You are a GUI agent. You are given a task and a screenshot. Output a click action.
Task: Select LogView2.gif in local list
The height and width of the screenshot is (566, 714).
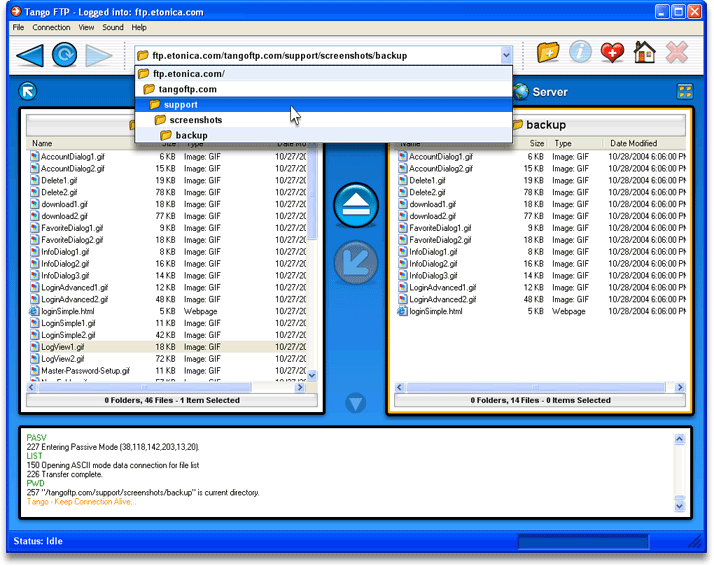click(167, 359)
